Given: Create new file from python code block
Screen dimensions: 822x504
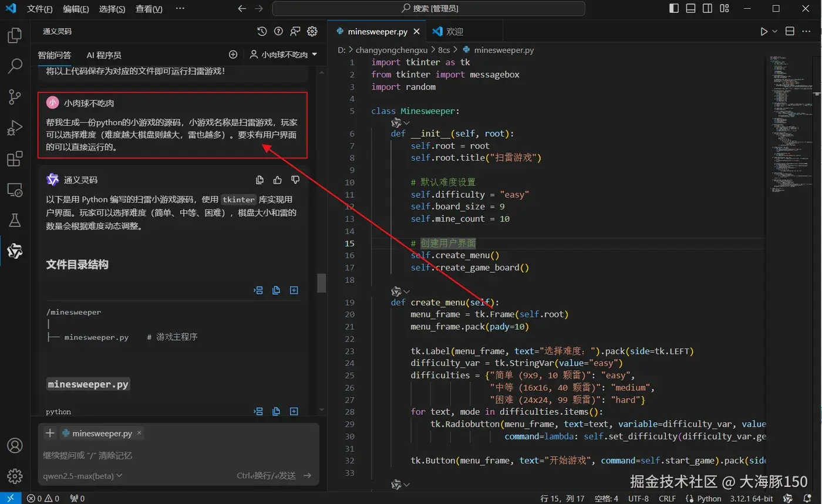Looking at the screenshot, I should pyautogui.click(x=294, y=411).
